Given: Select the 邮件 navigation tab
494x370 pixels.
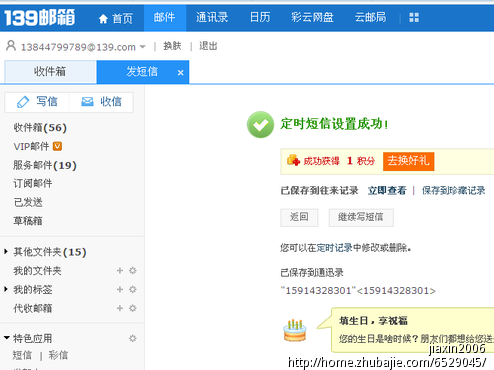Looking at the screenshot, I should click(165, 17).
